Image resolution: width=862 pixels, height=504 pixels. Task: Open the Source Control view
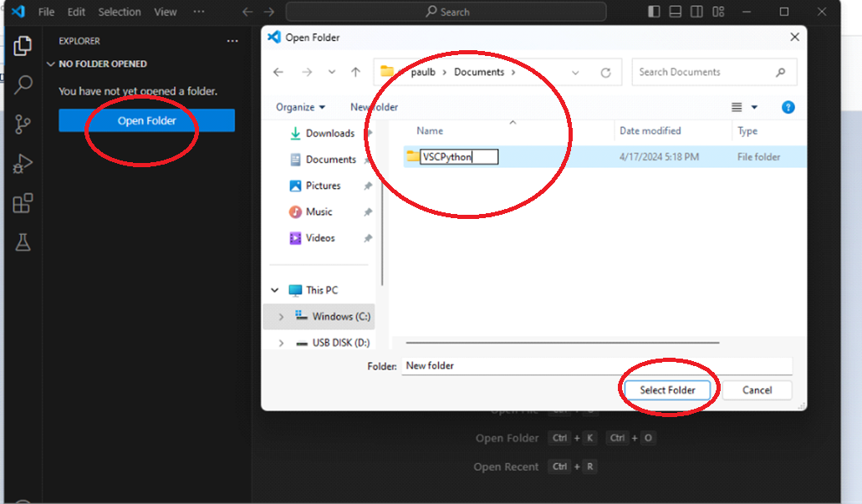tap(23, 125)
